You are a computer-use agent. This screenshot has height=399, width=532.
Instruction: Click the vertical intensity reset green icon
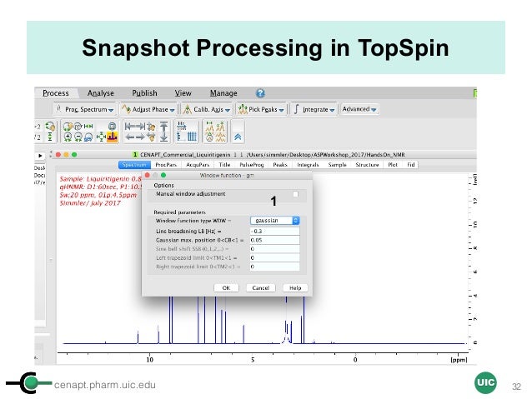pos(50,137)
